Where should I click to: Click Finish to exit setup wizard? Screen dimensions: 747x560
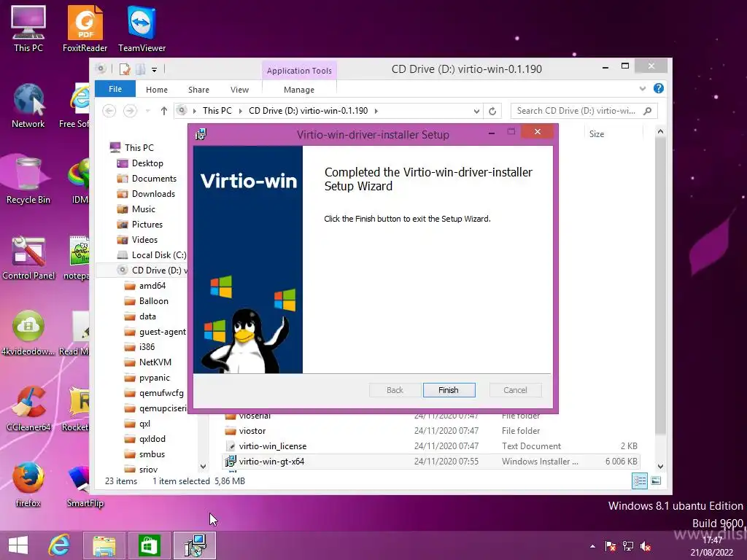click(449, 390)
